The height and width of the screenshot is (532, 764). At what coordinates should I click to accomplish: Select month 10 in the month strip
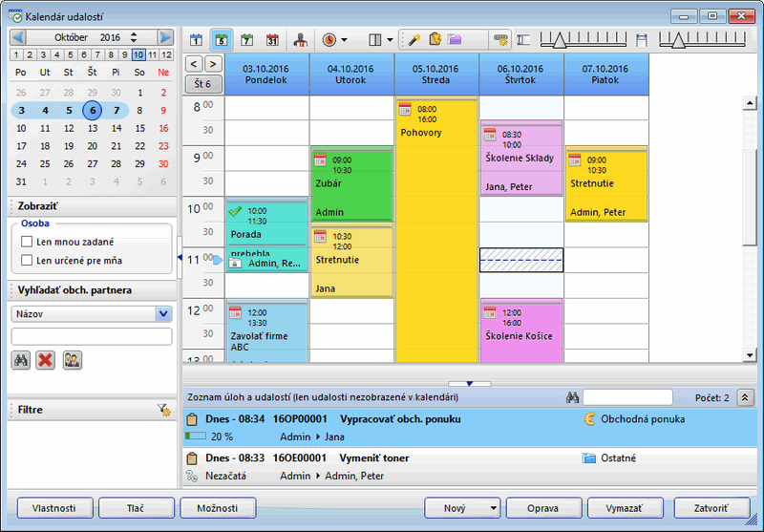coord(139,54)
